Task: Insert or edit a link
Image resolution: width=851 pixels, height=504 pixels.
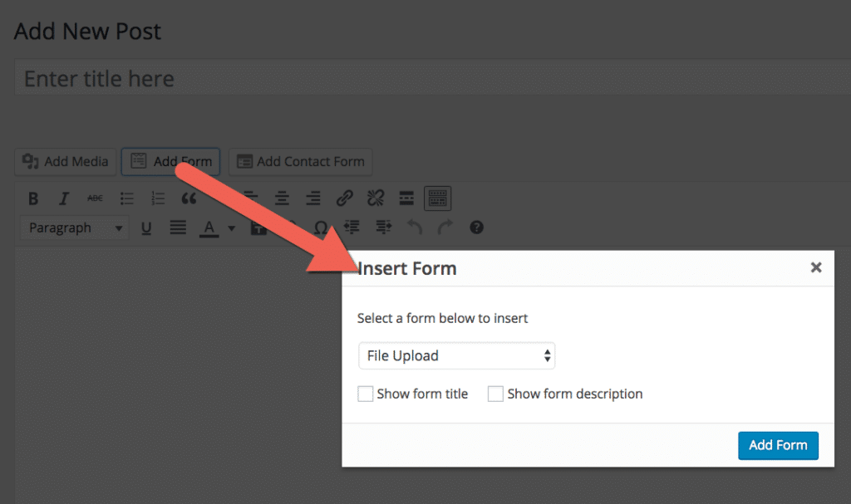Action: [x=345, y=198]
